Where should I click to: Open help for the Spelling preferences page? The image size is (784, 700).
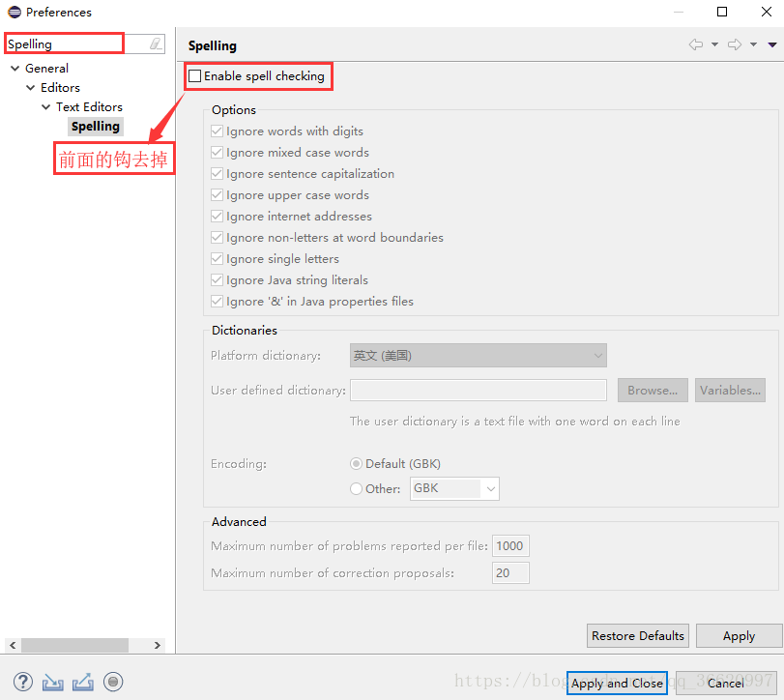click(21, 682)
